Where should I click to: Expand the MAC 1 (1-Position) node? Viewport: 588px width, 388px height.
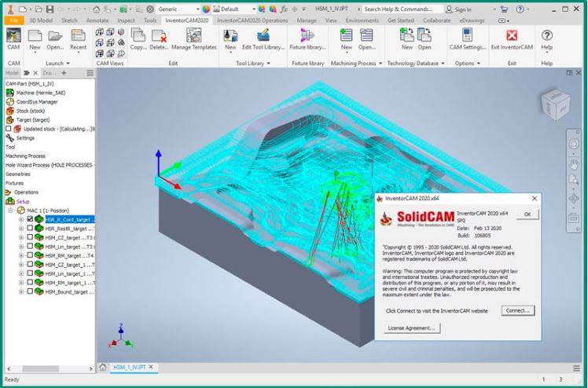pos(11,210)
